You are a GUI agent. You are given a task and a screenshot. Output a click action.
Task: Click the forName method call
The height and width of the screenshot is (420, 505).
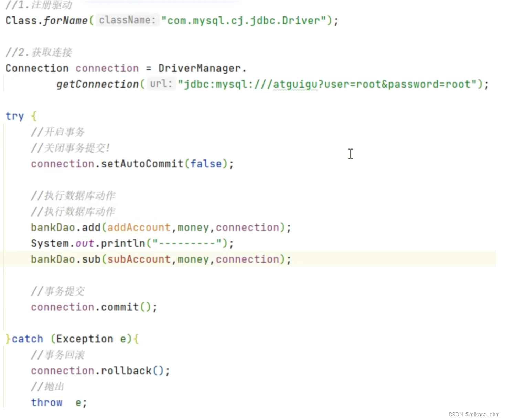tap(65, 21)
